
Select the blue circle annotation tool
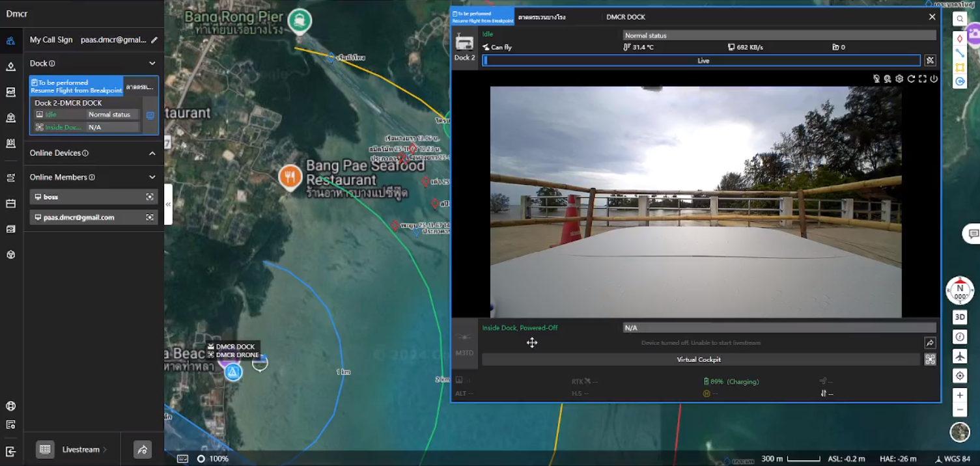coord(960,81)
